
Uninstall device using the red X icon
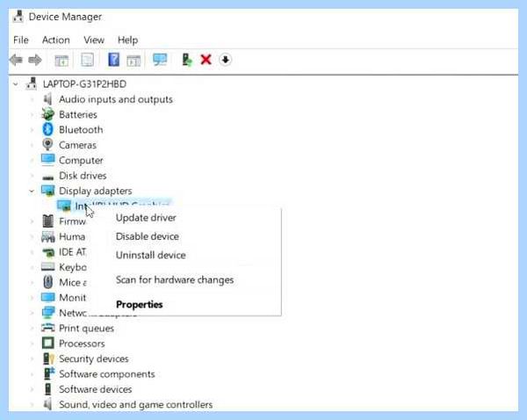pyautogui.click(x=206, y=60)
